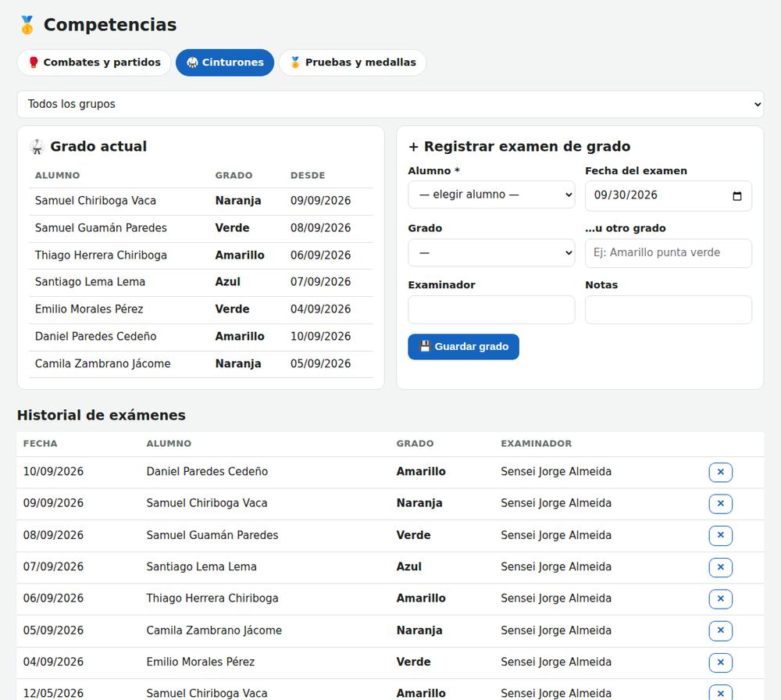Select Camila Zambrano Jácome in Grado actual
This screenshot has width=781, height=700.
click(102, 364)
